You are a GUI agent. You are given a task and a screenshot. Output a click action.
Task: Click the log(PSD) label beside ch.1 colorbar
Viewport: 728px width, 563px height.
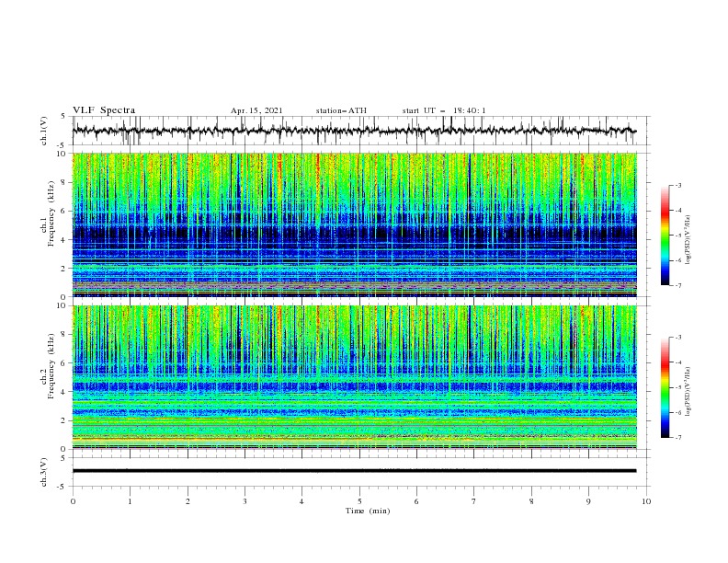[x=688, y=240]
